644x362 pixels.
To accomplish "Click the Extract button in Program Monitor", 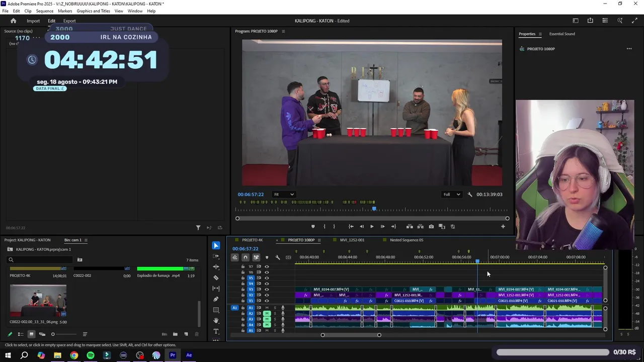I will [x=420, y=227].
